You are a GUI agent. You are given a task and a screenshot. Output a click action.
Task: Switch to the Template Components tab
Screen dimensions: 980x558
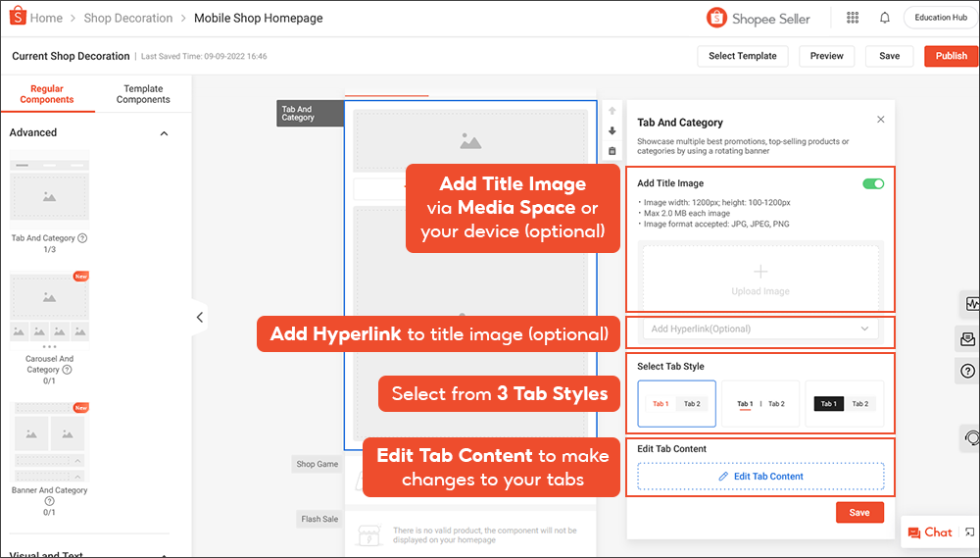143,94
